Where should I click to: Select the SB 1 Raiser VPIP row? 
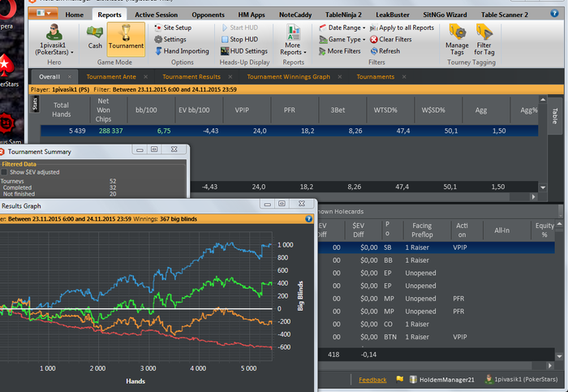coord(437,248)
